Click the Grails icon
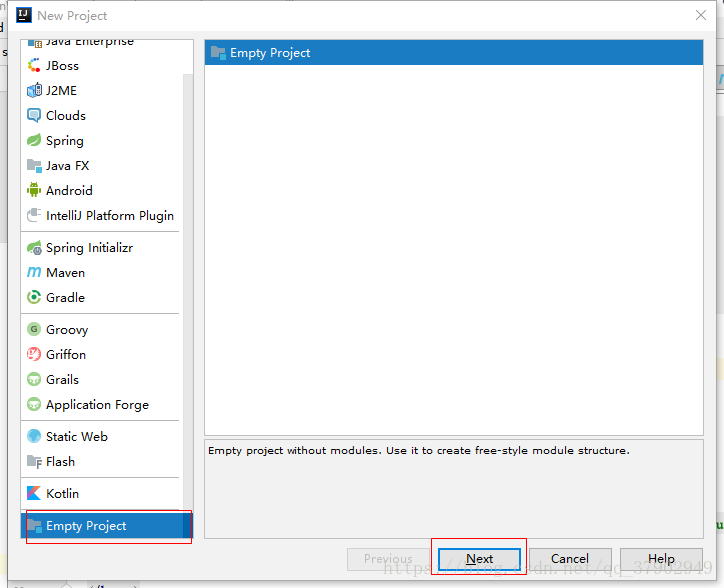724x588 pixels. click(x=34, y=379)
